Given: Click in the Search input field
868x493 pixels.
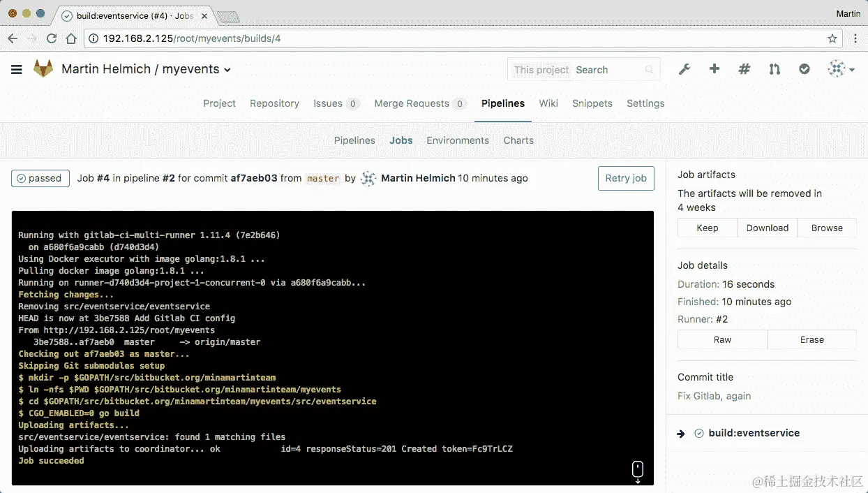Looking at the screenshot, I should (607, 70).
